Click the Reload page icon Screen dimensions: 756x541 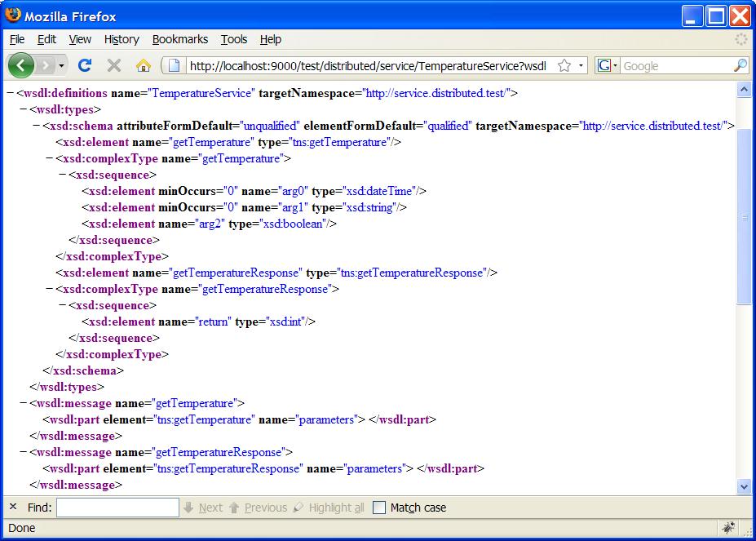(x=85, y=65)
